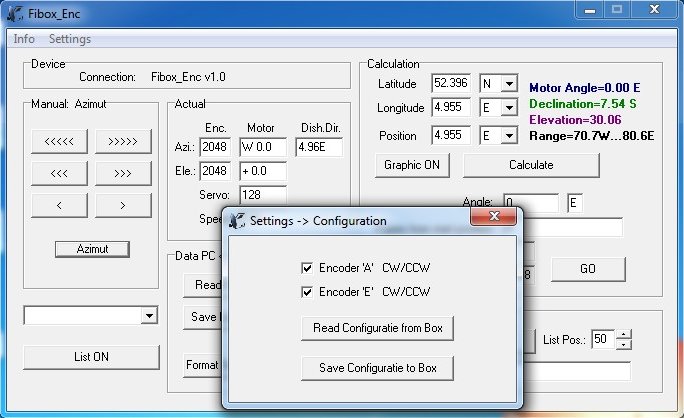Click Save Configuratie to Box button
684x418 pixels.
pos(377,368)
